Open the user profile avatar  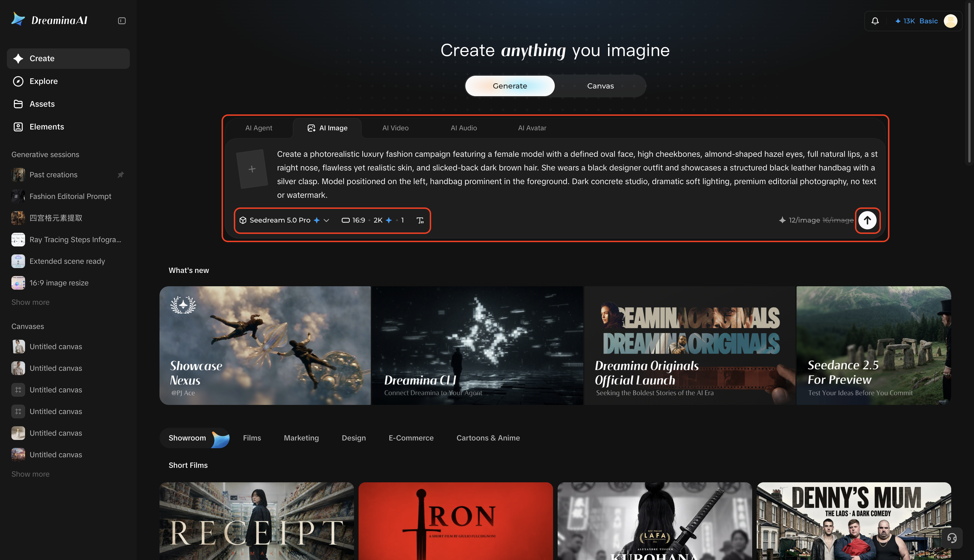tap(950, 21)
